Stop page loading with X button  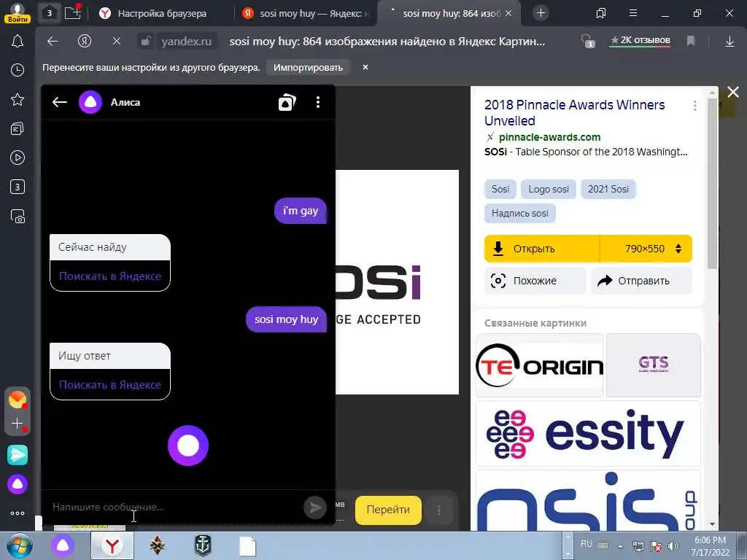(x=117, y=42)
